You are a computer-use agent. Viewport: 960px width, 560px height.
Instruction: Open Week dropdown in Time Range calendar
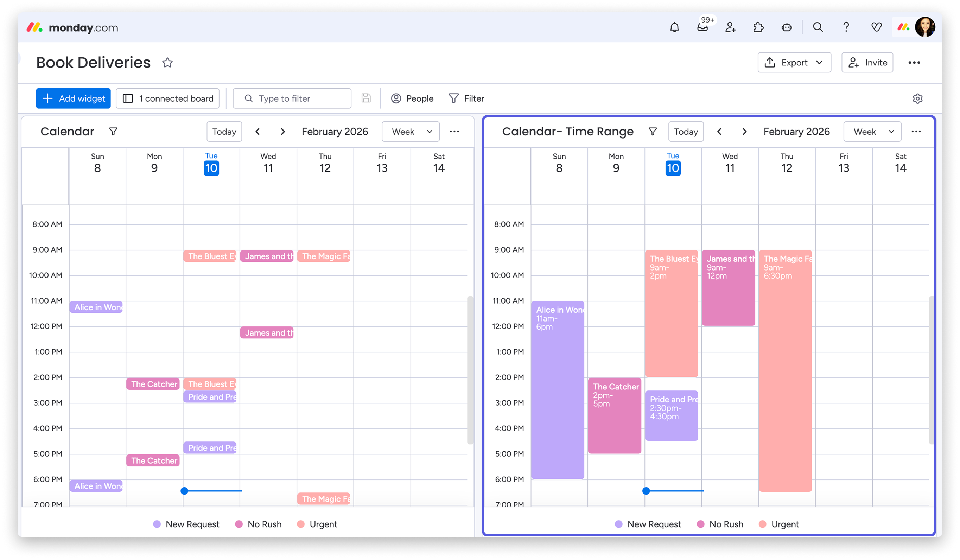[x=872, y=132]
